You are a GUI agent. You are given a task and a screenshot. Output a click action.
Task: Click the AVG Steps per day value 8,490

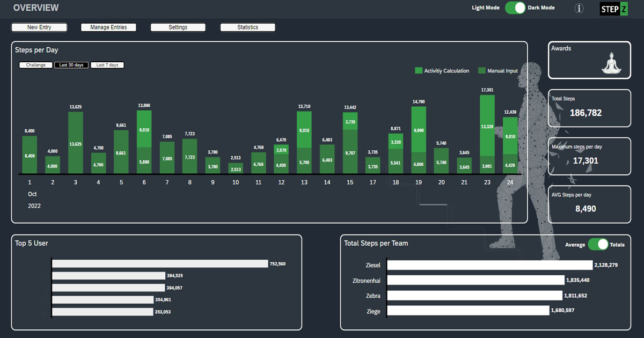click(586, 209)
